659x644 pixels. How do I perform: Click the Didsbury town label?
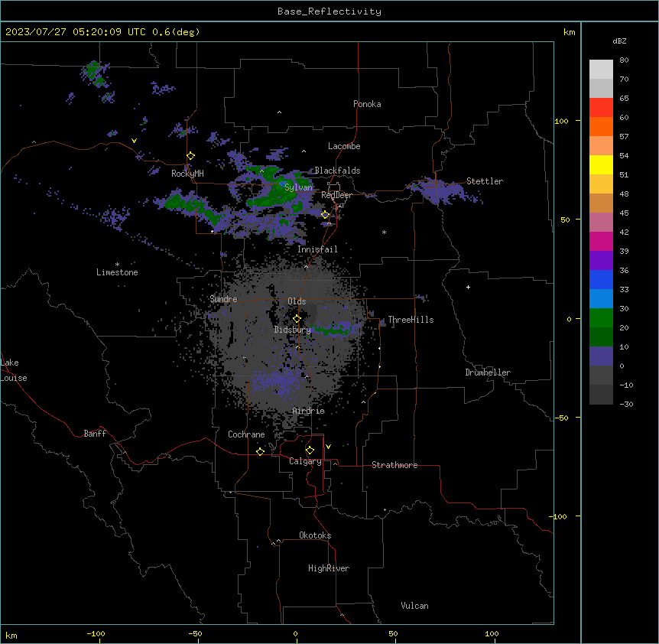click(292, 330)
